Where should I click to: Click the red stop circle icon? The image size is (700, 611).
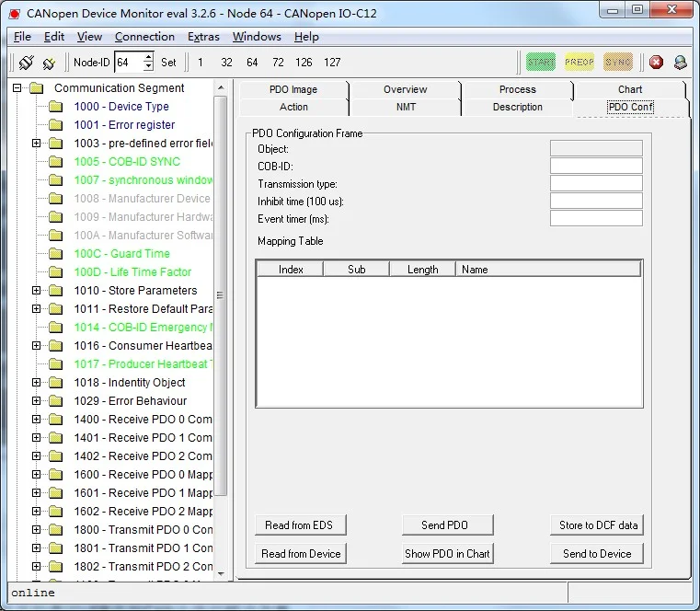(656, 62)
